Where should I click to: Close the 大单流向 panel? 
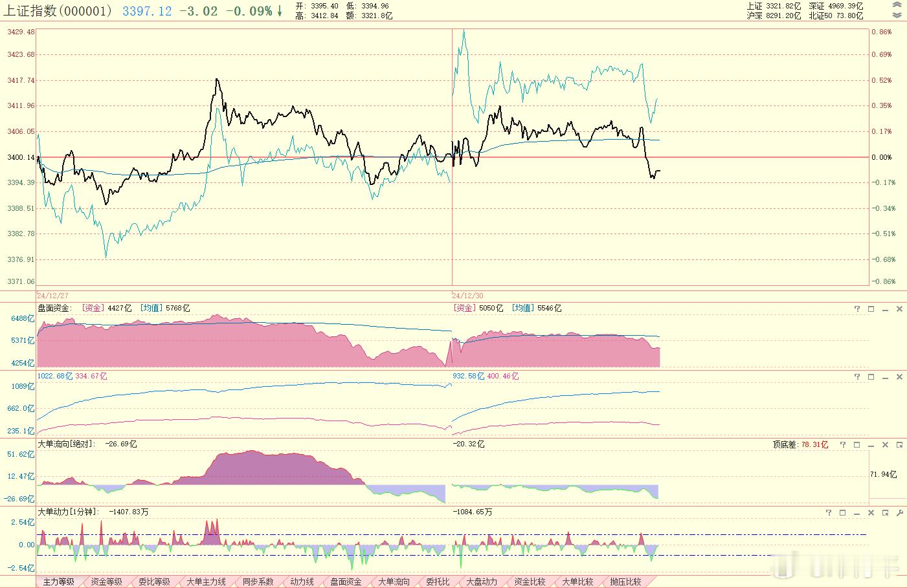pos(886,444)
